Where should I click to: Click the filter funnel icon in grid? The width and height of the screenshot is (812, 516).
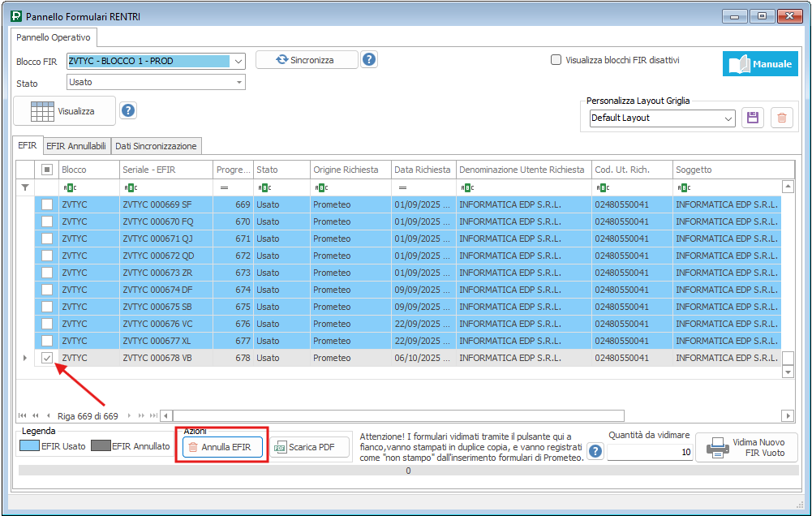click(x=24, y=187)
